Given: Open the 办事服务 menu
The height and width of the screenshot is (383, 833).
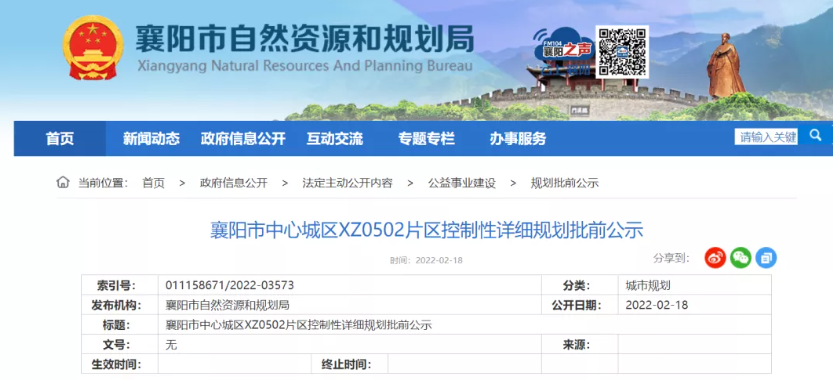Looking at the screenshot, I should (518, 139).
